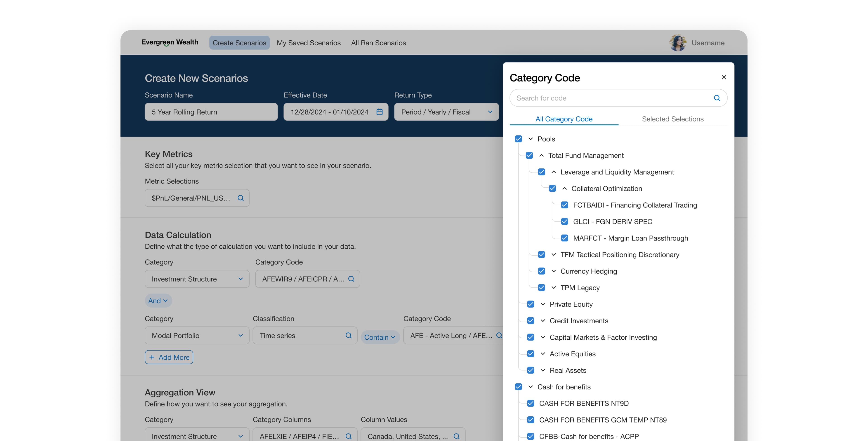Toggle TFM Tactical Positioning Discretionary checkbox
Image resolution: width=868 pixels, height=441 pixels.
coord(542,254)
